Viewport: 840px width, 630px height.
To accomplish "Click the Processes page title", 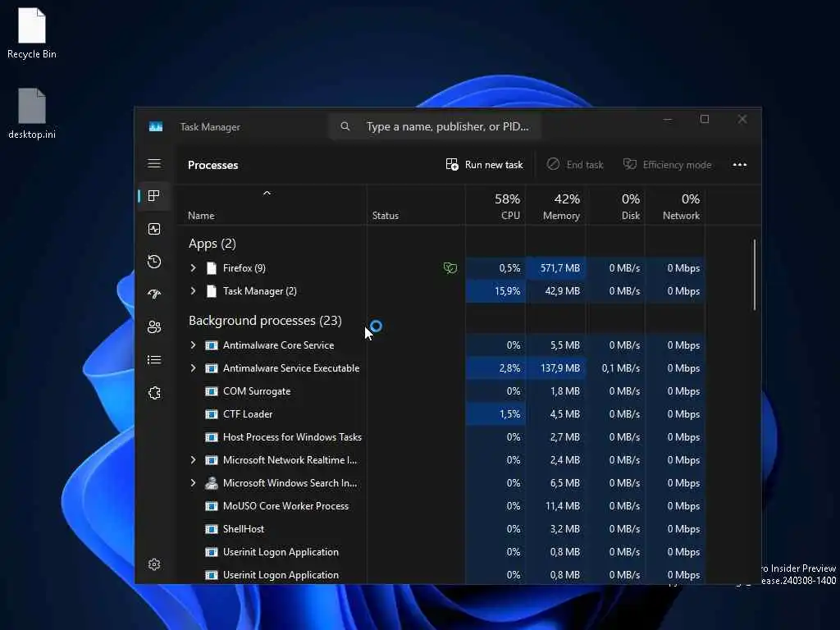I will point(212,165).
